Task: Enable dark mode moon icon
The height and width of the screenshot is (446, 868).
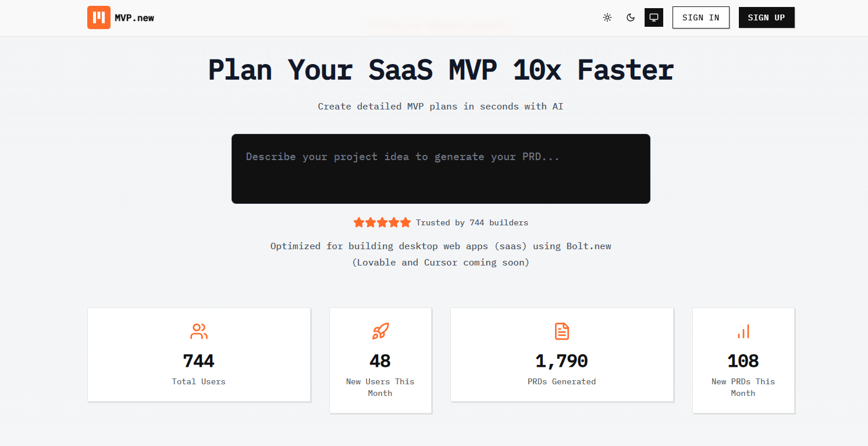Action: pos(631,17)
